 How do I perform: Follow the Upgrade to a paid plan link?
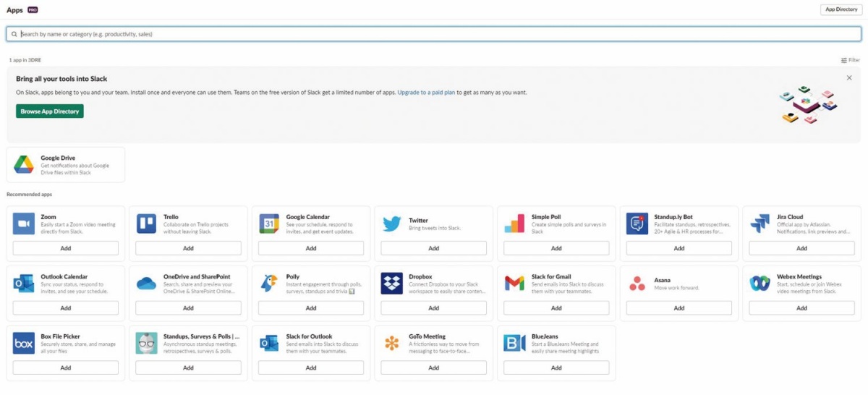click(426, 93)
